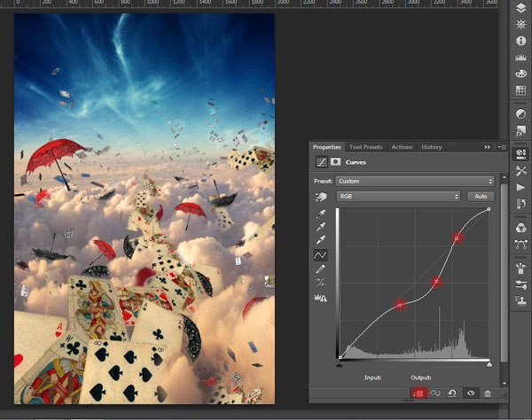This screenshot has width=532, height=420.
Task: Click the playing cards canvas image
Action: [145, 208]
